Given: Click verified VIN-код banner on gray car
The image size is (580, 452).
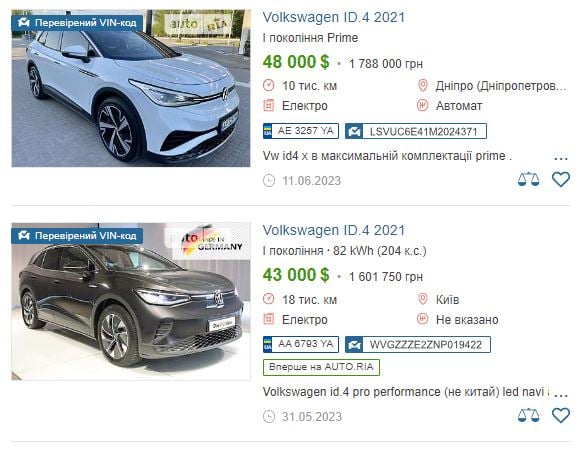Looking at the screenshot, I should point(77,236).
